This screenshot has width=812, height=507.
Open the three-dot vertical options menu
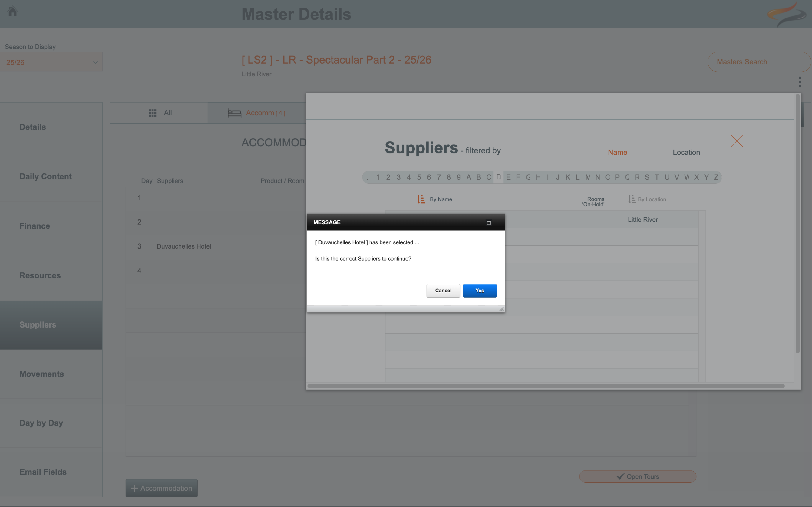800,82
